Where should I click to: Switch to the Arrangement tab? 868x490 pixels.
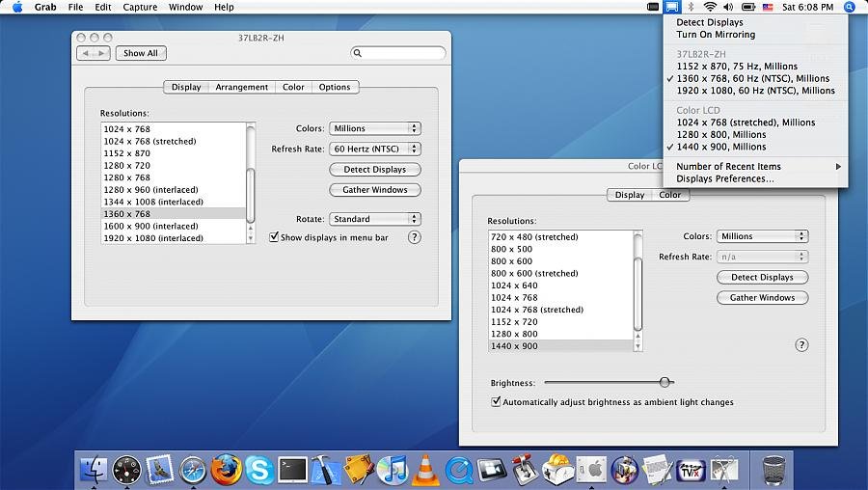pyautogui.click(x=241, y=87)
